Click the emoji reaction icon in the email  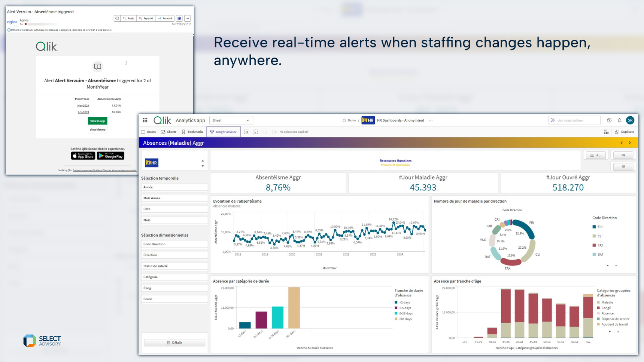pyautogui.click(x=117, y=18)
